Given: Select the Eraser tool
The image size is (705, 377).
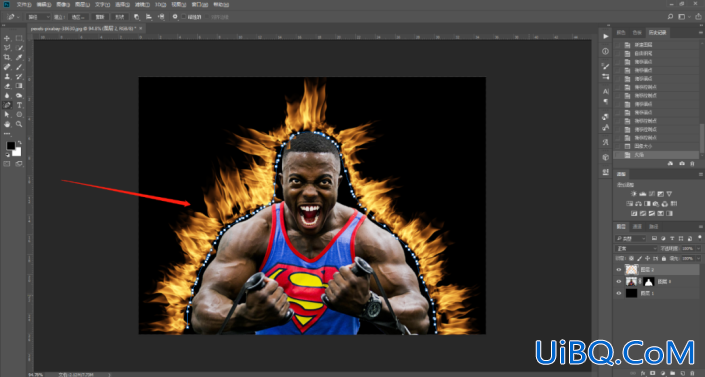Looking at the screenshot, I should click(x=7, y=86).
